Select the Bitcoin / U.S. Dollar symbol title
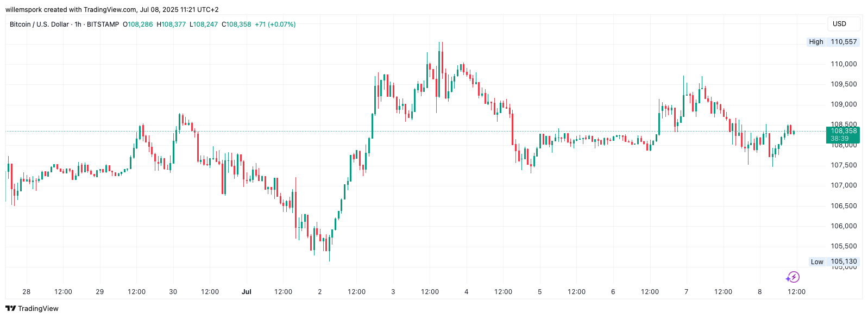Viewport: 868px width, 318px height. pyautogui.click(x=39, y=24)
